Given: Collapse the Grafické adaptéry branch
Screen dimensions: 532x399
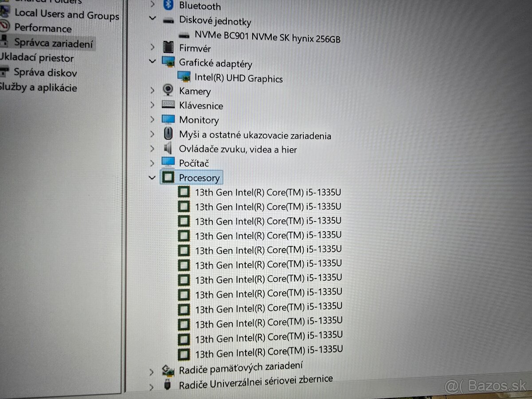Looking at the screenshot, I should [152, 61].
